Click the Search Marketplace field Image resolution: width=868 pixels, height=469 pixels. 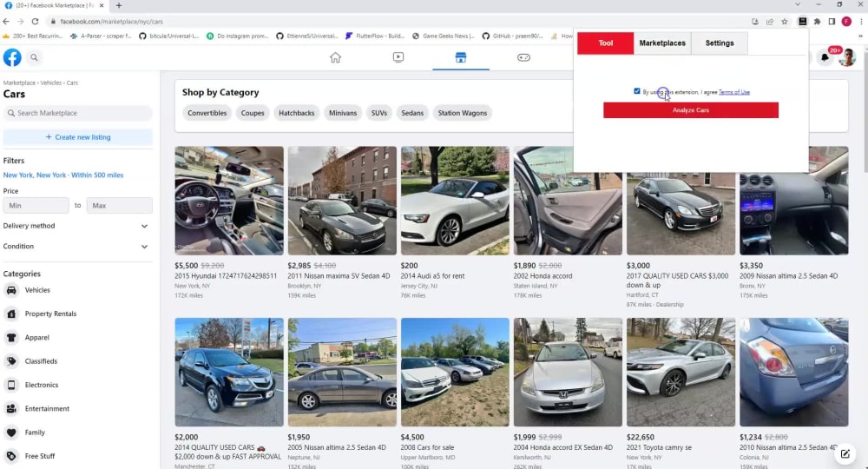coord(77,113)
